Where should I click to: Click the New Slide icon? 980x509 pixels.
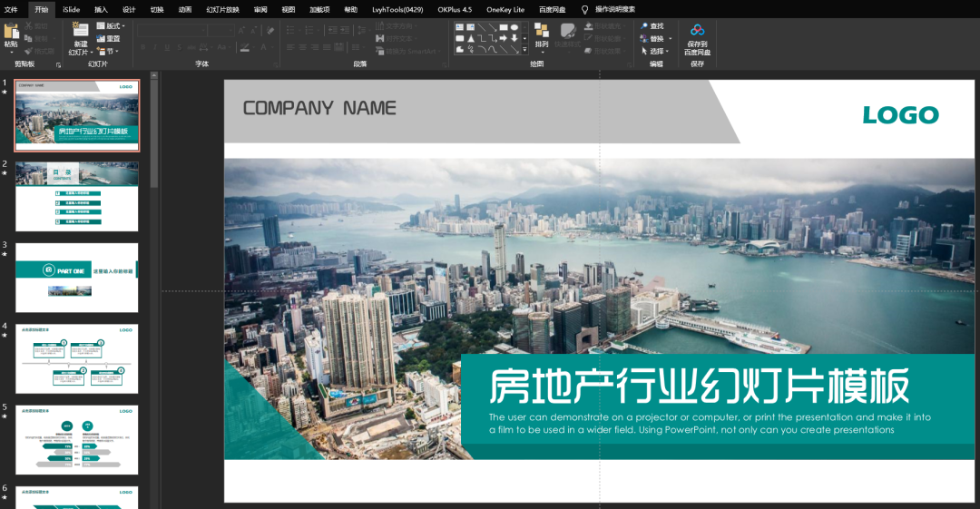point(80,30)
